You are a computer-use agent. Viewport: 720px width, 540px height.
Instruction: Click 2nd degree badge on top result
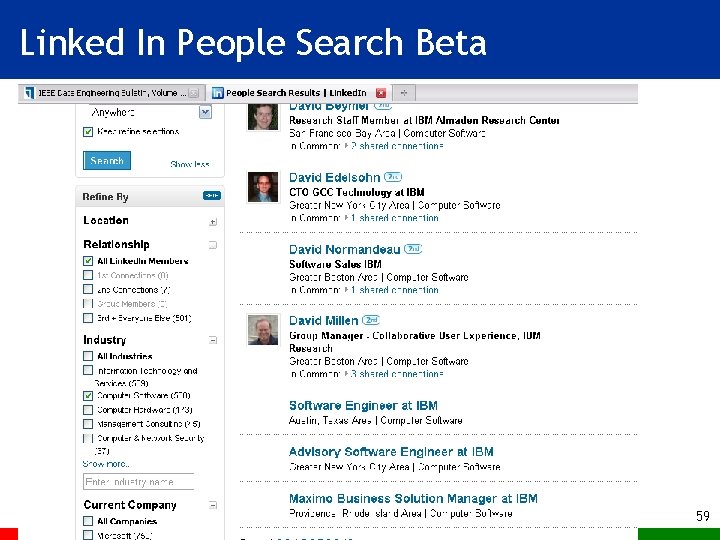point(382,106)
